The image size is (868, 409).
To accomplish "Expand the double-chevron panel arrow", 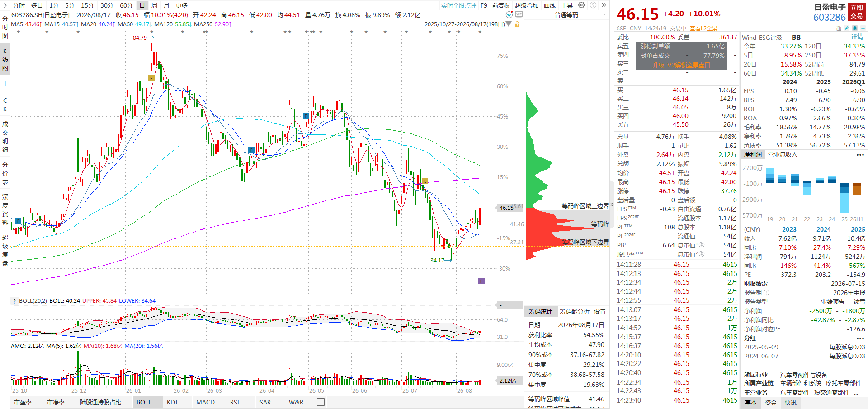I will coord(604,5).
